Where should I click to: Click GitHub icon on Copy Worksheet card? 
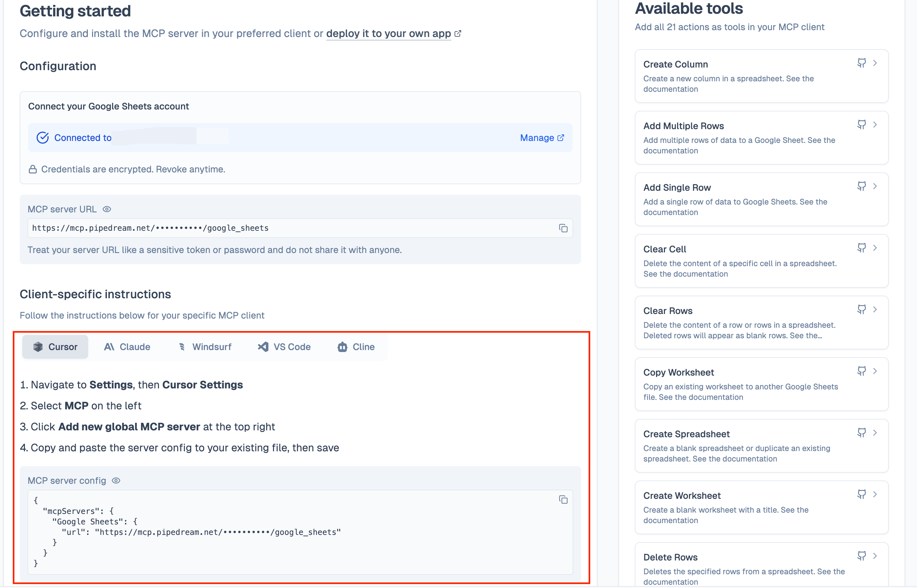[x=861, y=371]
